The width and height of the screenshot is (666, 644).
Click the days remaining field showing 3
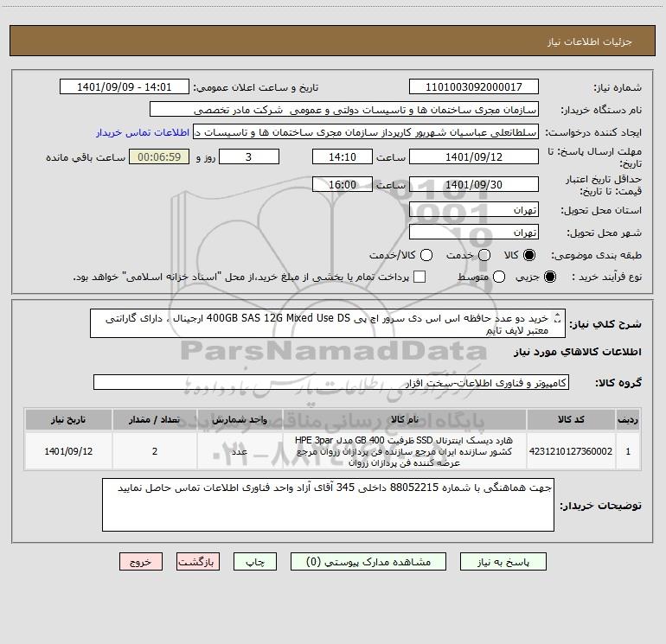click(x=249, y=156)
